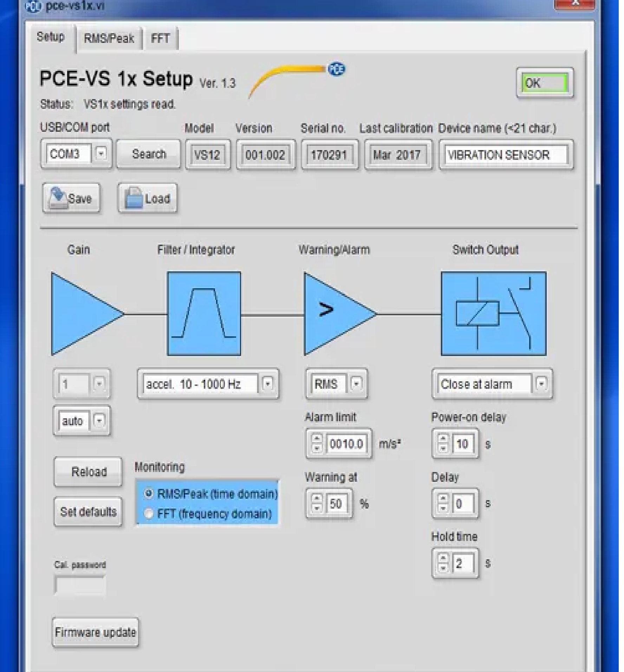Increase the Power-on delay value

click(x=443, y=439)
